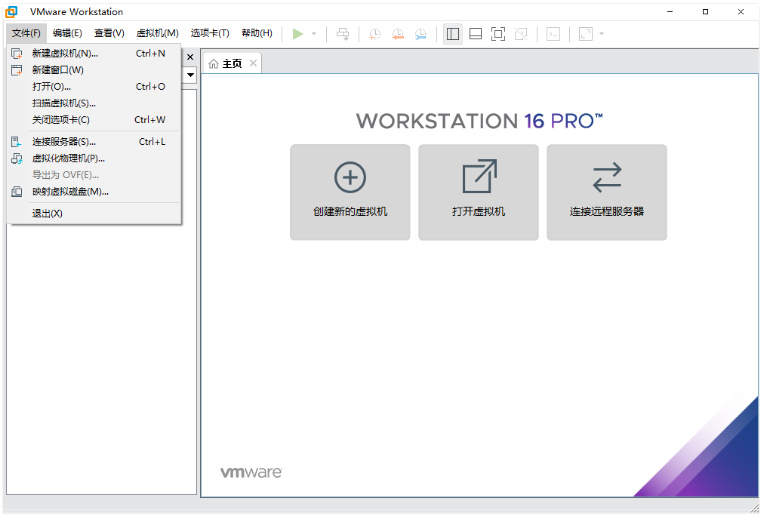770x532 pixels.
Task: Click the revert to snapshot icon
Action: click(397, 34)
